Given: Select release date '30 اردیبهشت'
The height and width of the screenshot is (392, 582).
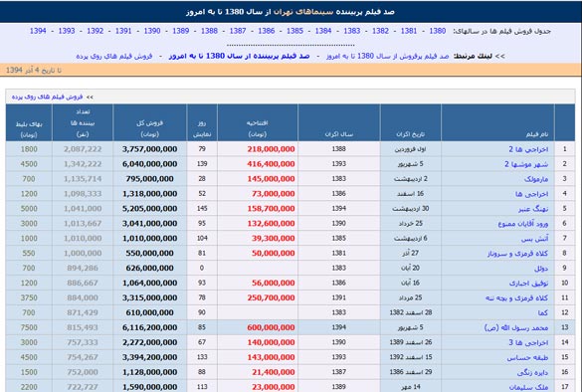Looking at the screenshot, I should click(411, 209).
